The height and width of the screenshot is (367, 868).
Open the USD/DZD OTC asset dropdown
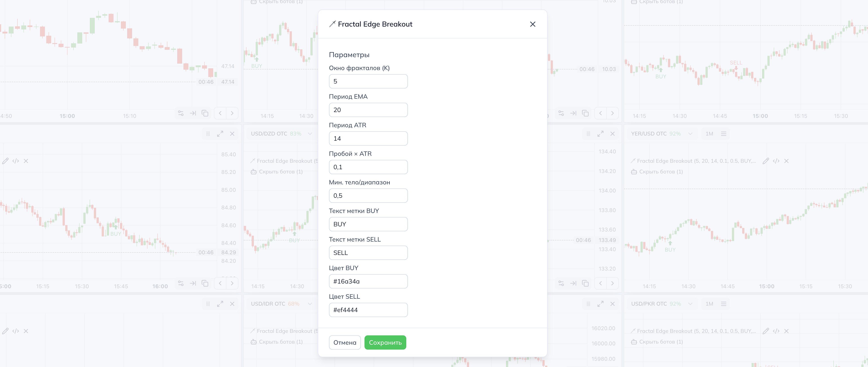(x=310, y=134)
